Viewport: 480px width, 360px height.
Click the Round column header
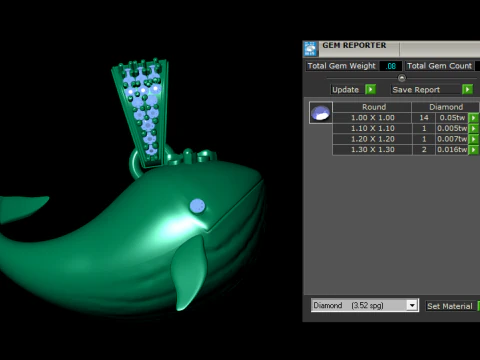(x=373, y=107)
